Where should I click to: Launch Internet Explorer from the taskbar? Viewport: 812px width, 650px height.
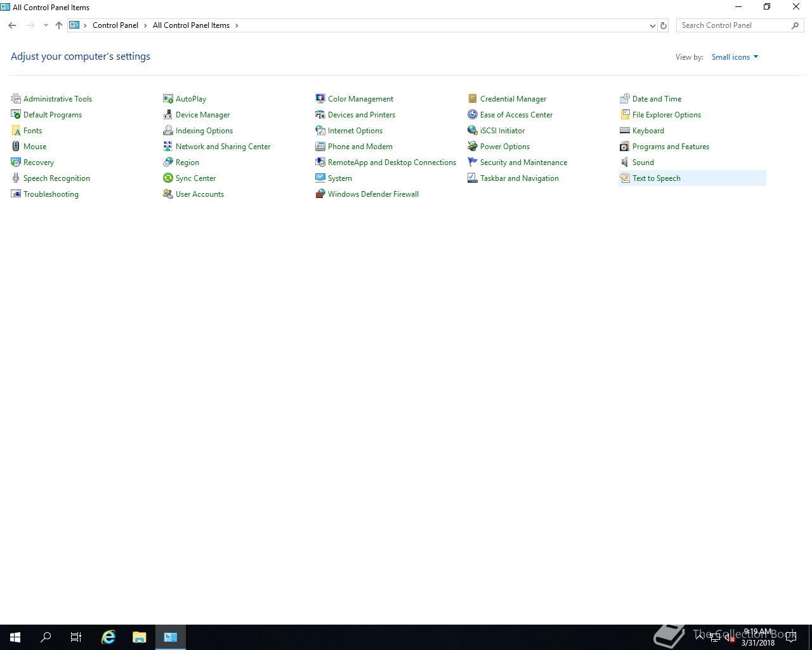[x=108, y=637]
